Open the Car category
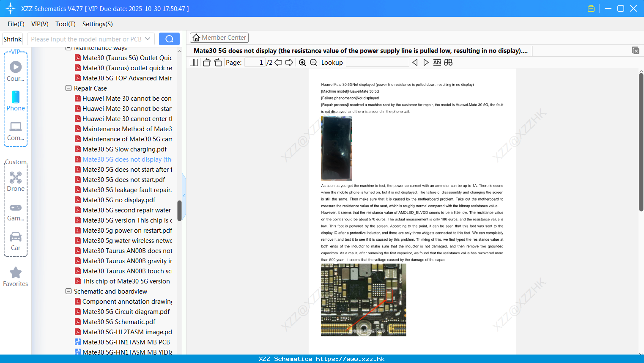Image resolution: width=644 pixels, height=363 pixels. 16,241
